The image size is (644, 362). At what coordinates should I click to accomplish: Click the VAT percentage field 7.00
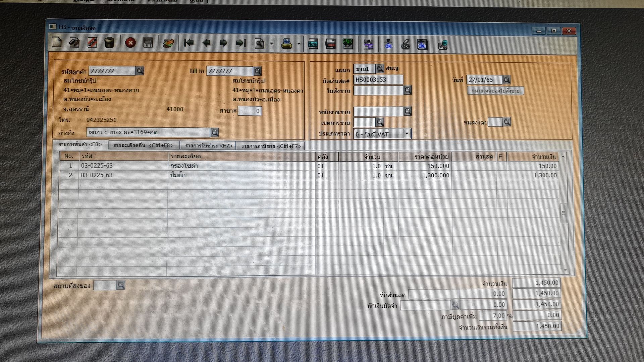pos(493,316)
